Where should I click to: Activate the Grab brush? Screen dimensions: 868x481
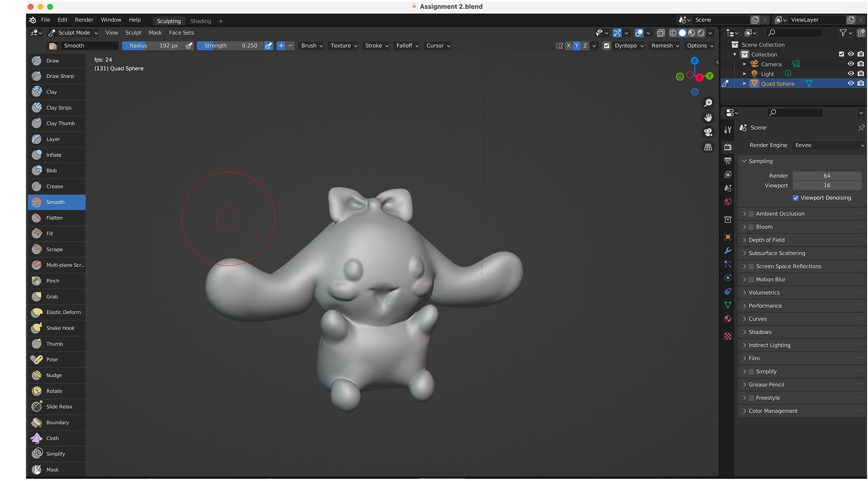pos(57,296)
